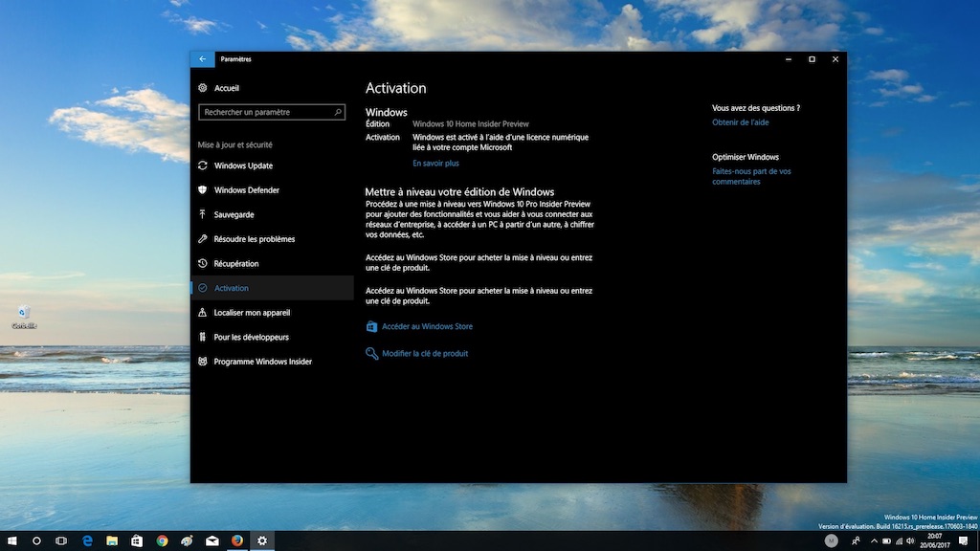Open the People icon in tray
980x551 pixels.
(x=856, y=541)
